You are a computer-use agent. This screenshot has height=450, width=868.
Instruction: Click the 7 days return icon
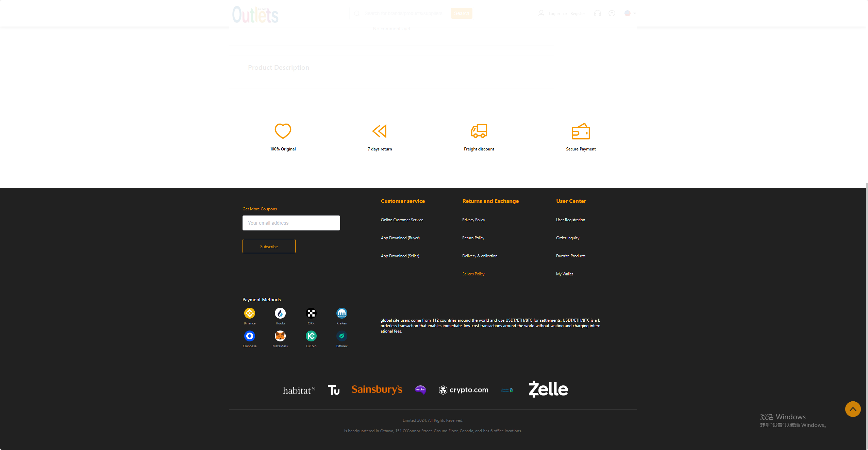coord(380,130)
